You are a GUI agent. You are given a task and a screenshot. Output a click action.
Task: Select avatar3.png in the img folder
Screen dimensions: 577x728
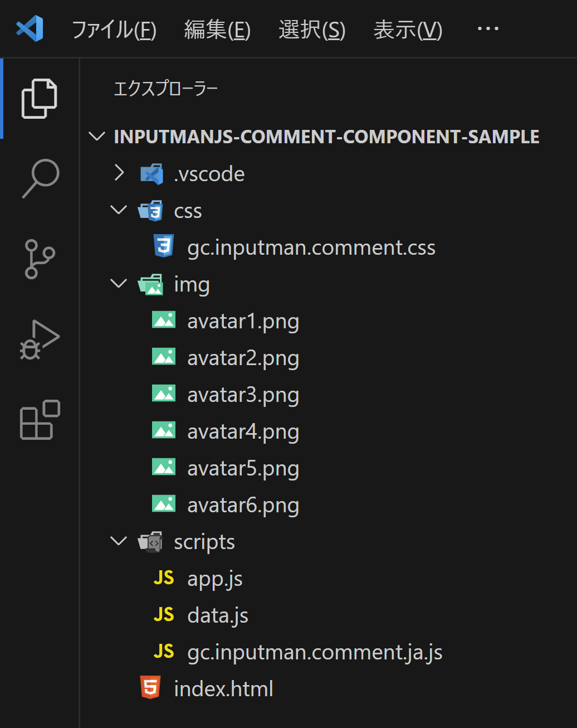coord(242,394)
